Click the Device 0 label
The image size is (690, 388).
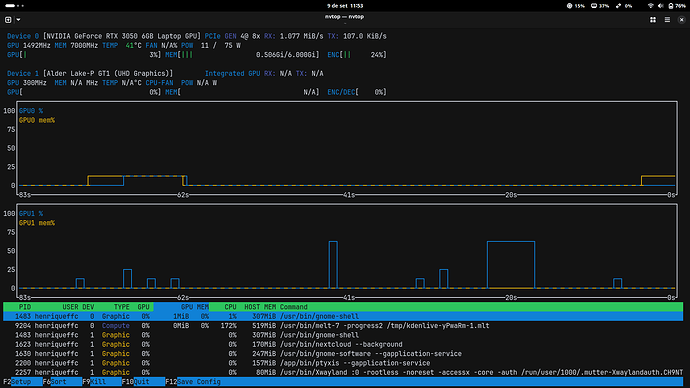pos(23,37)
